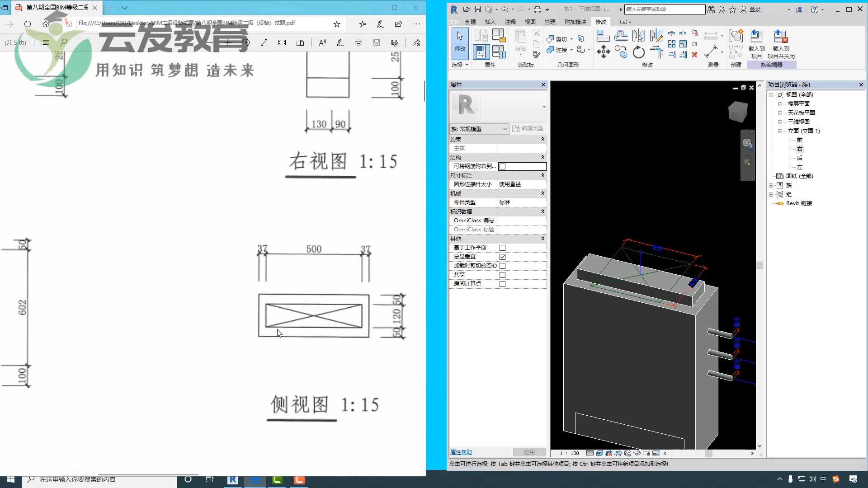
Task: Toggle shadows icon on the view control bar
Action: pos(618,453)
